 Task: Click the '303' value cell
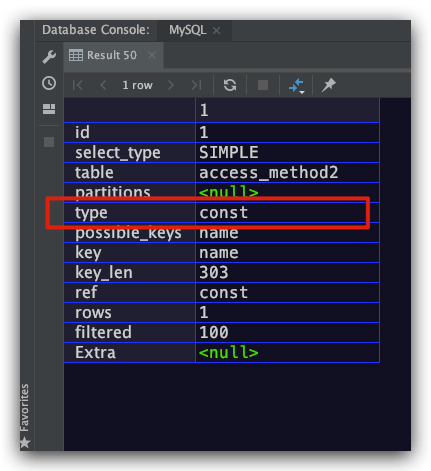coord(287,273)
